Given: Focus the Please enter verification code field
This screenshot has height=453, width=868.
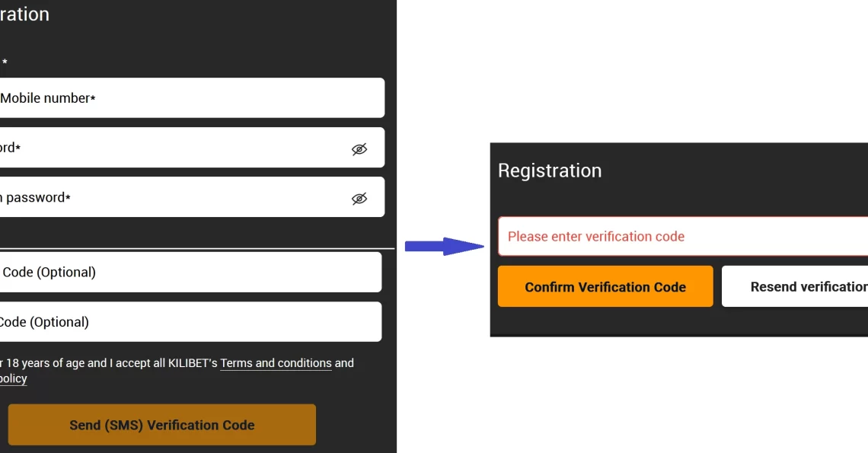Looking at the screenshot, I should pyautogui.click(x=682, y=237).
